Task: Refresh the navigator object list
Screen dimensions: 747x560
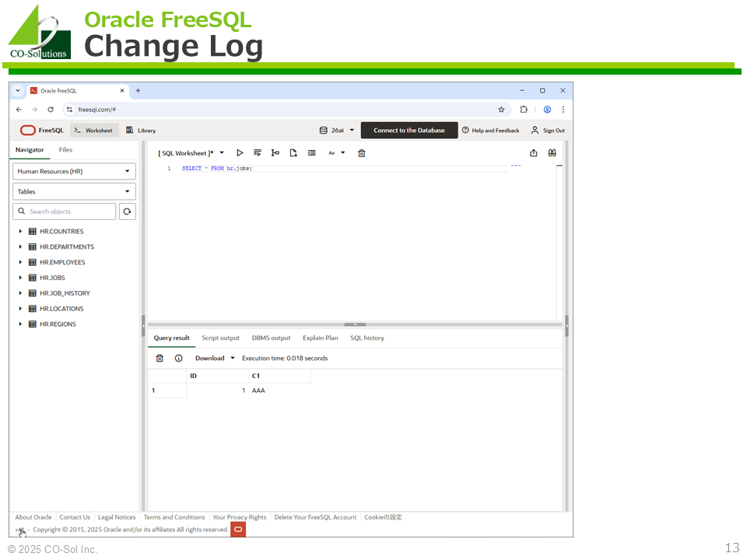Action: [128, 212]
